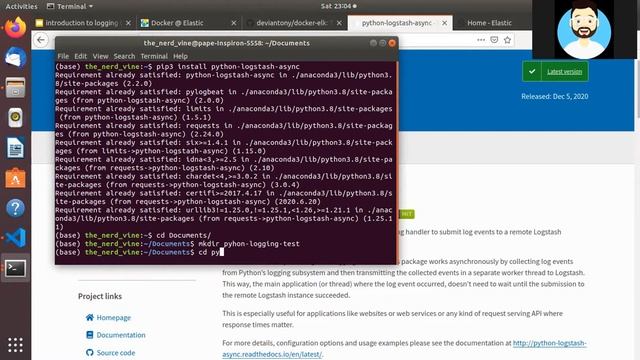Open the Help dock icon
The height and width of the screenshot is (360, 640).
click(x=16, y=208)
